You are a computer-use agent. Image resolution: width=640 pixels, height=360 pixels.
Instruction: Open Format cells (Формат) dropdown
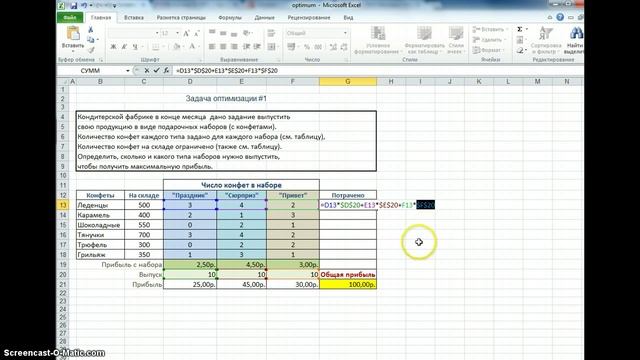487,50
